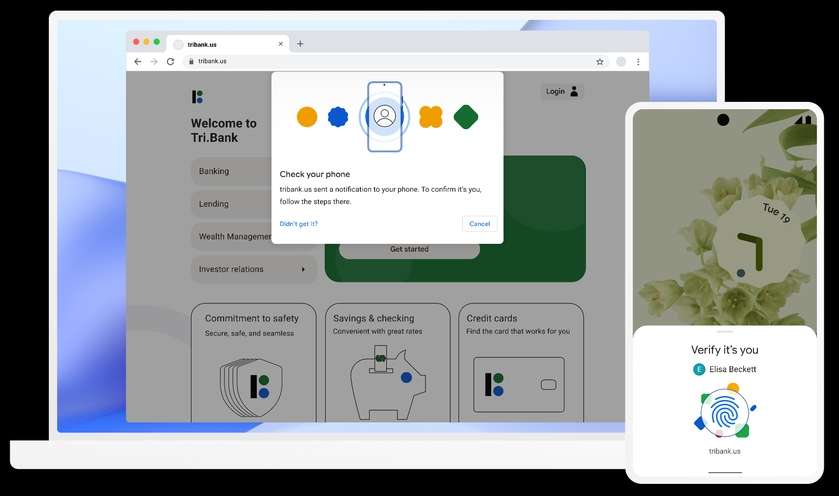Tap the "Tue 19" date on the phone

(776, 212)
